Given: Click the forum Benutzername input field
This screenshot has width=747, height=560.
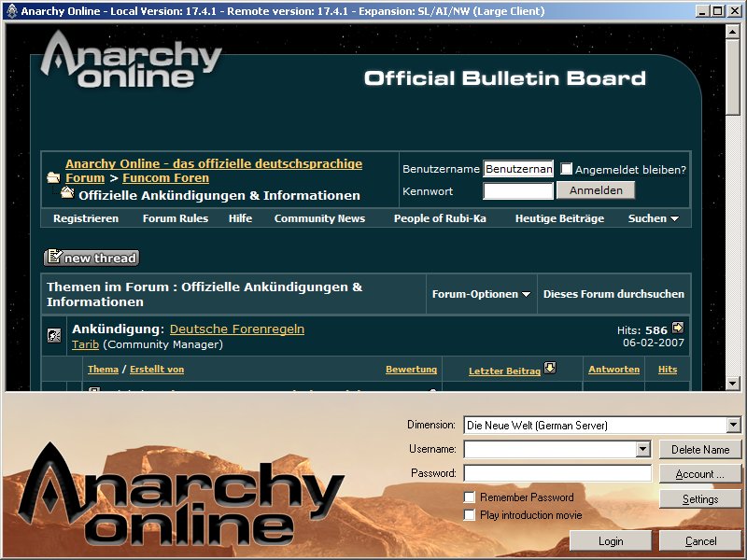Looking at the screenshot, I should [518, 169].
